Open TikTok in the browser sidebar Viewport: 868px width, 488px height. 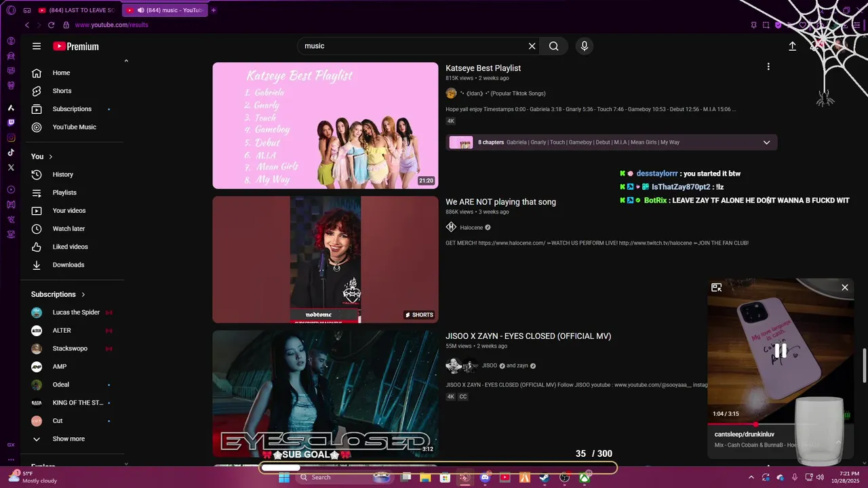11,152
